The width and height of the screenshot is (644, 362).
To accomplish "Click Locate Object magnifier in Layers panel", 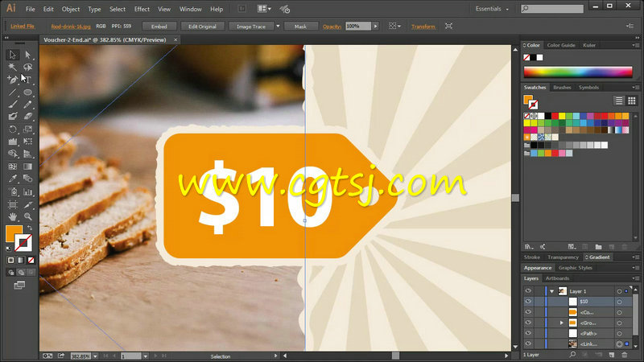I will pyautogui.click(x=572, y=355).
